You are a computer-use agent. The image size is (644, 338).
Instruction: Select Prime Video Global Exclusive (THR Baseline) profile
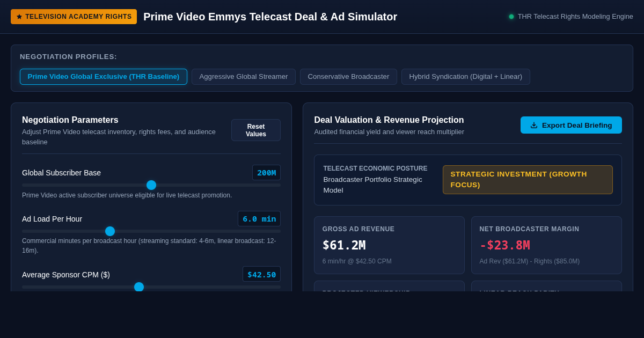click(x=104, y=77)
